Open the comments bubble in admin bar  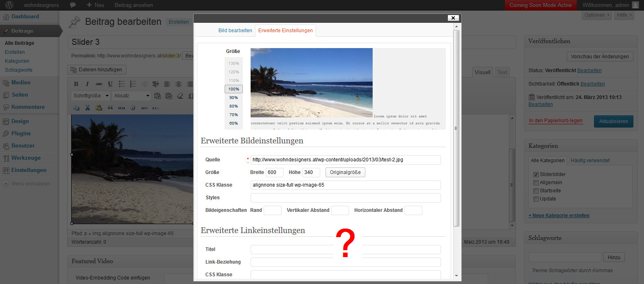73,5
